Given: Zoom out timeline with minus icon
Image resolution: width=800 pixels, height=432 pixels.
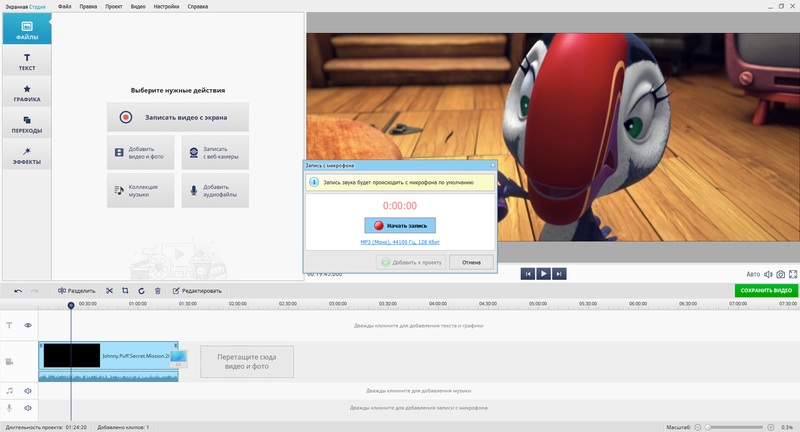Looking at the screenshot, I should (x=697, y=427).
